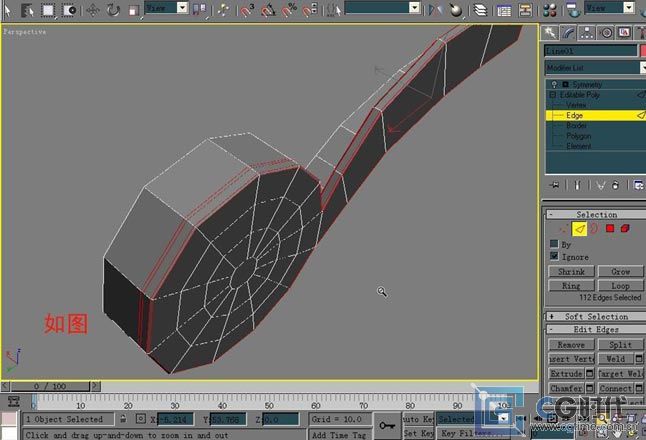Switch to the Create command panel tab
The width and height of the screenshot is (646, 440).
[x=550, y=33]
